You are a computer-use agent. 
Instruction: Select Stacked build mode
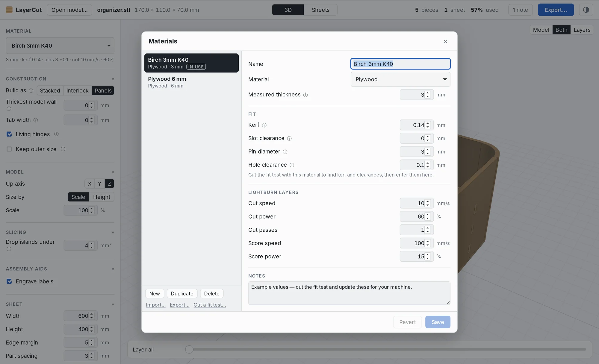[50, 90]
